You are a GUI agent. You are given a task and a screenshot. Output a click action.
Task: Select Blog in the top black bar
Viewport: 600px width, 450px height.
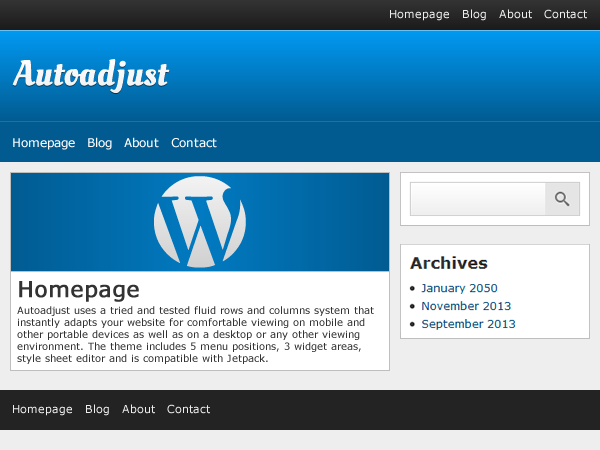(x=474, y=14)
